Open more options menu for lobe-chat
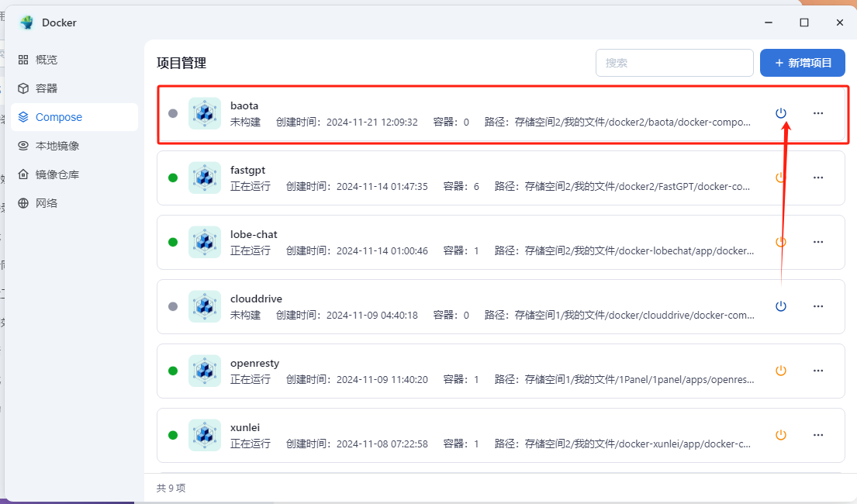 pos(817,242)
